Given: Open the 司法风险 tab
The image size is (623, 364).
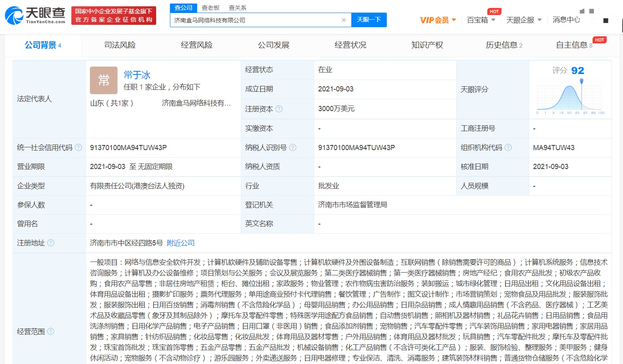Looking at the screenshot, I should (120, 45).
